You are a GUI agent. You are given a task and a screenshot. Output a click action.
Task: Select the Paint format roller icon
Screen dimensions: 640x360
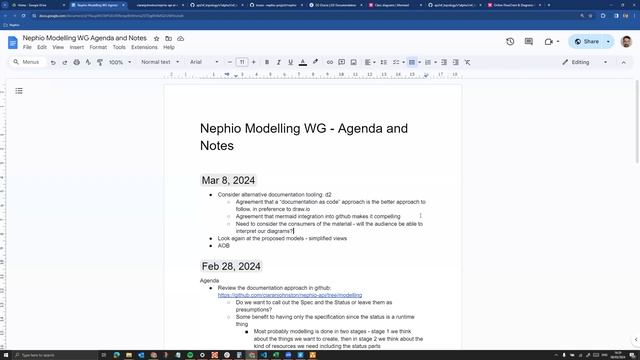pos(100,62)
